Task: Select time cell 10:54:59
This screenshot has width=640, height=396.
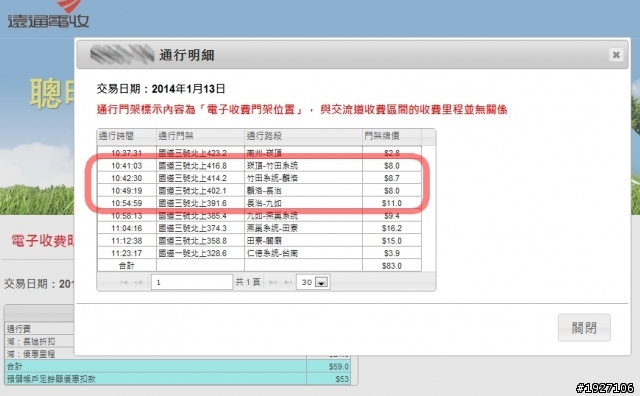Action: (127, 203)
